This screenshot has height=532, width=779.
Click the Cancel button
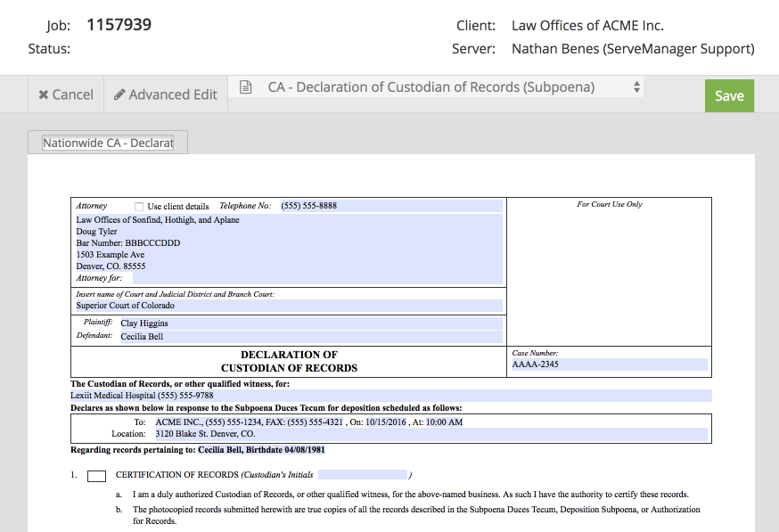[65, 94]
